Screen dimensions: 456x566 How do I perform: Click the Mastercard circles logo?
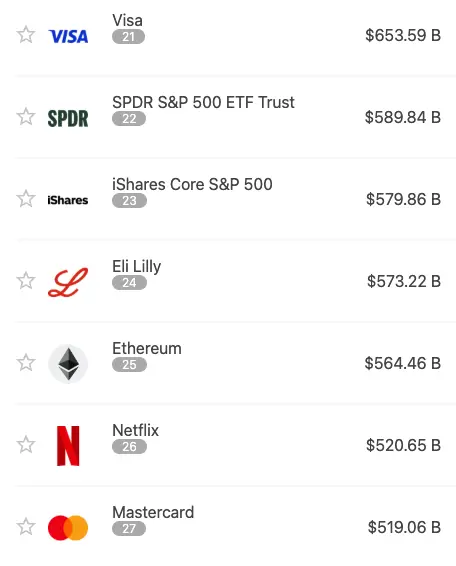(68, 528)
